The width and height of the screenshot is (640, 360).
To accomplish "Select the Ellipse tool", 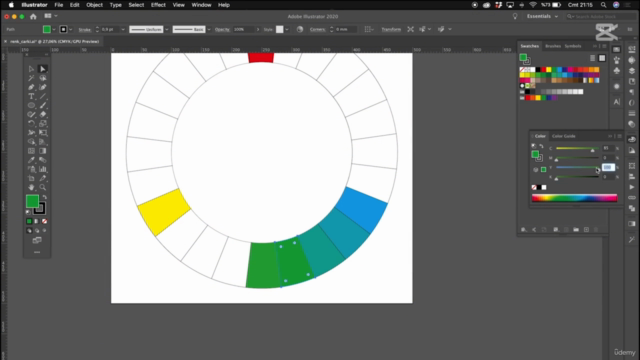I will pos(31,105).
